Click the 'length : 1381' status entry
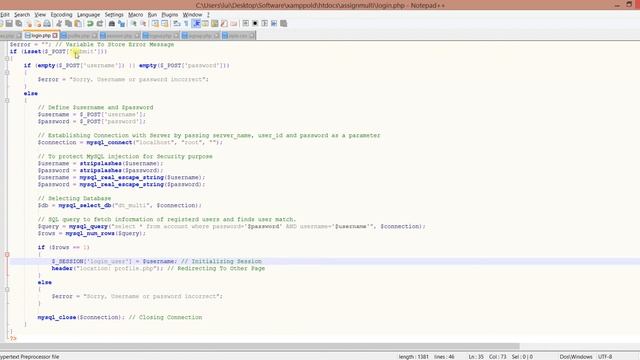640x360 pixels. point(413,356)
